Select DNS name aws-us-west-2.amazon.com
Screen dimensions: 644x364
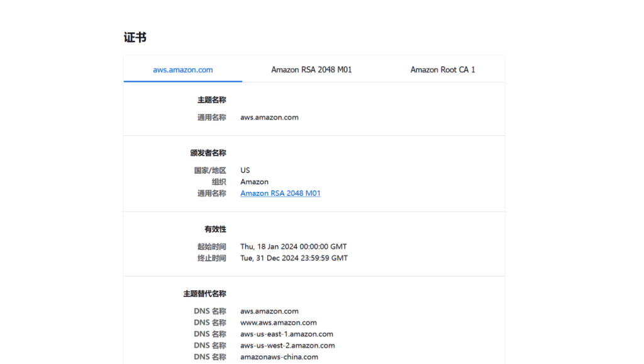(x=287, y=346)
